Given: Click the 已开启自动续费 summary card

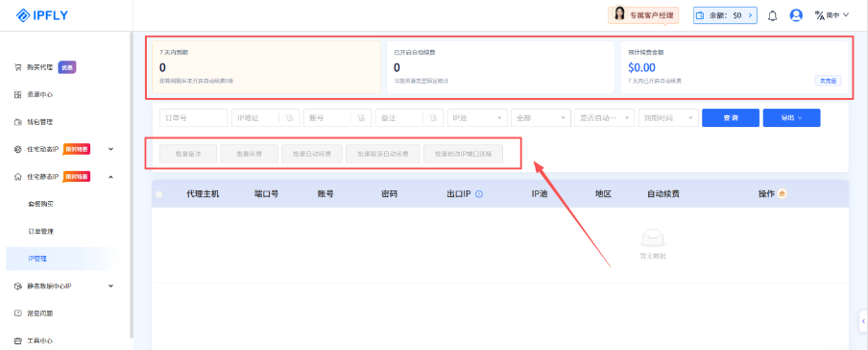Looking at the screenshot, I should tap(500, 67).
